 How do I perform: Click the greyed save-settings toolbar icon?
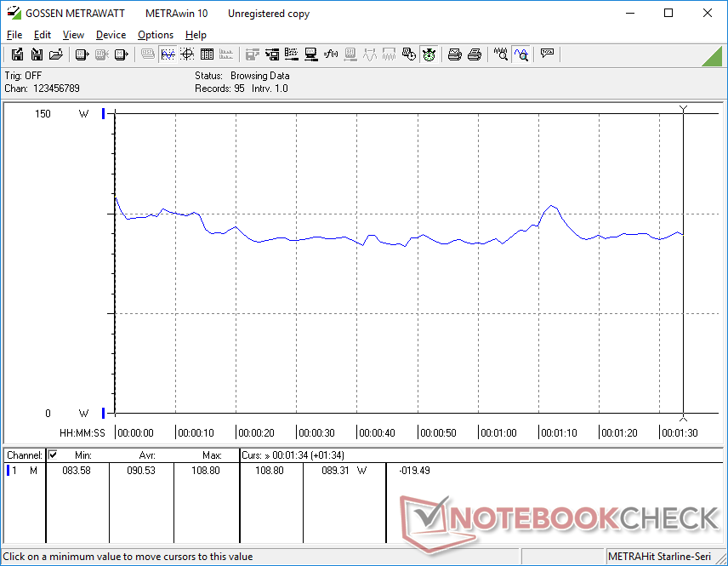pos(252,54)
